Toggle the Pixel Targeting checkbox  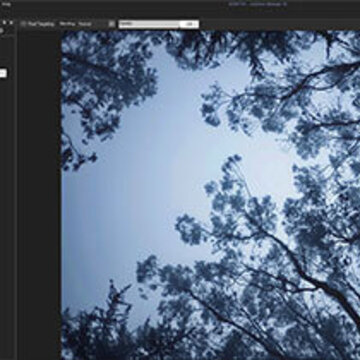pos(24,24)
